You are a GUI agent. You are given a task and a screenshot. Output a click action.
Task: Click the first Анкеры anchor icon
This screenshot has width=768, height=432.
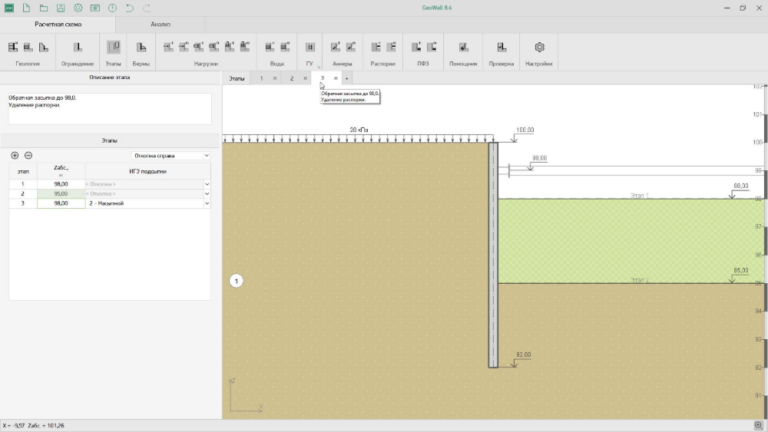[335, 47]
